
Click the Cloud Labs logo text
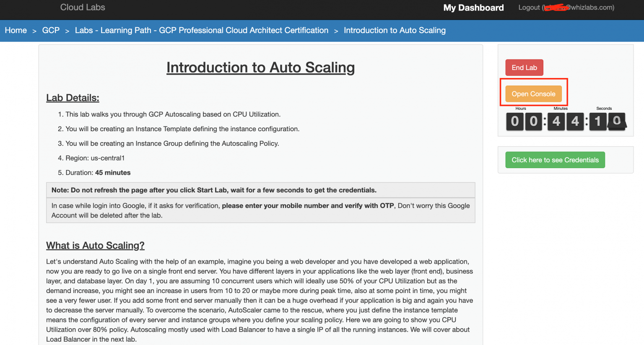[83, 8]
